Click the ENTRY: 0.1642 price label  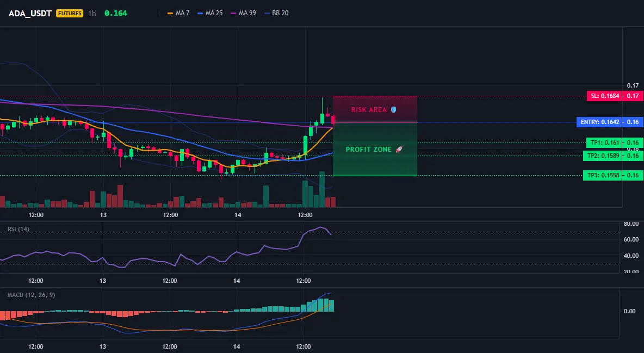(599, 122)
